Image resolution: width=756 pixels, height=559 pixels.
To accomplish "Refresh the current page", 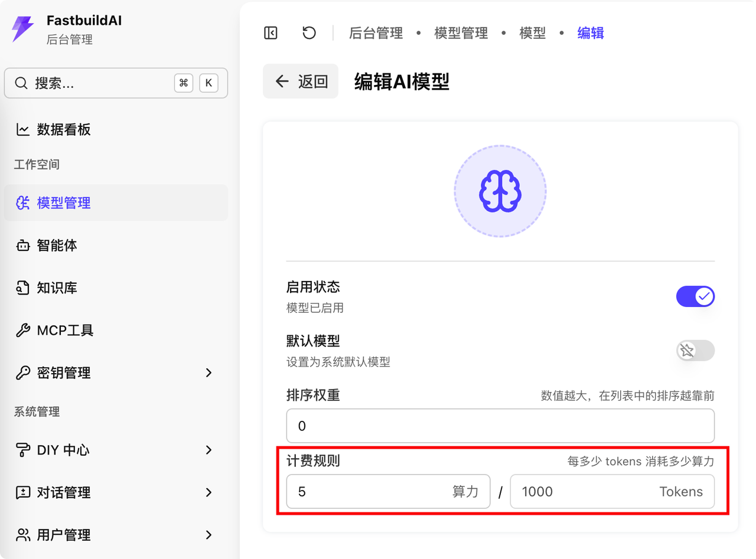I will [x=308, y=33].
